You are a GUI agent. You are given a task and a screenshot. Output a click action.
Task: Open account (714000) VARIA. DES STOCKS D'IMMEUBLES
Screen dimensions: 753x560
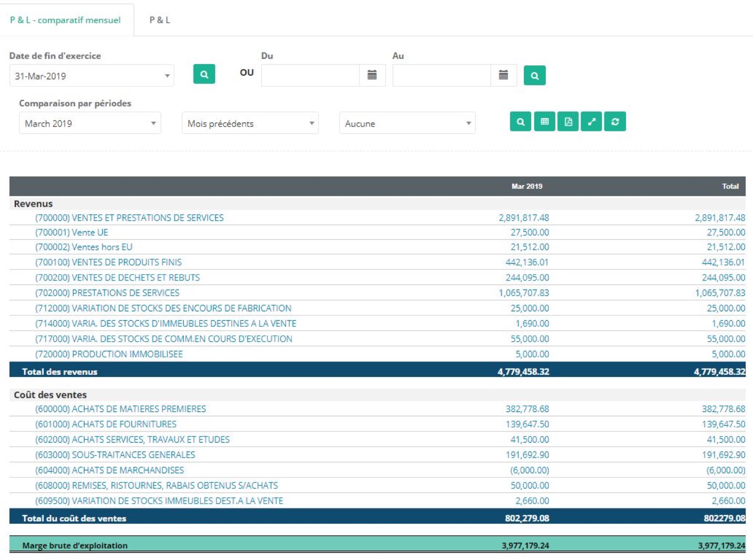(166, 324)
